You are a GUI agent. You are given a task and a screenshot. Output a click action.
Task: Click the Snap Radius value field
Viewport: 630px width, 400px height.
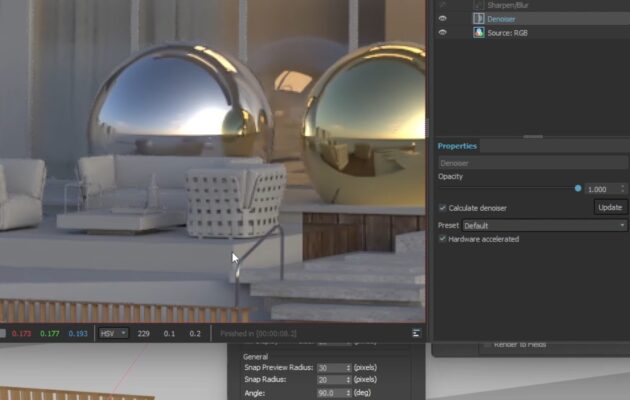327,380
